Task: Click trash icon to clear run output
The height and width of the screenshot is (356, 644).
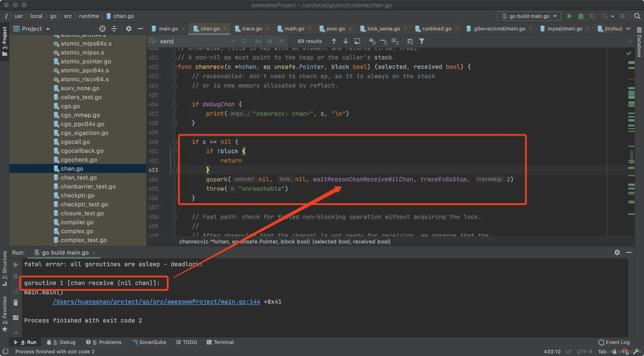Action: click(x=16, y=303)
